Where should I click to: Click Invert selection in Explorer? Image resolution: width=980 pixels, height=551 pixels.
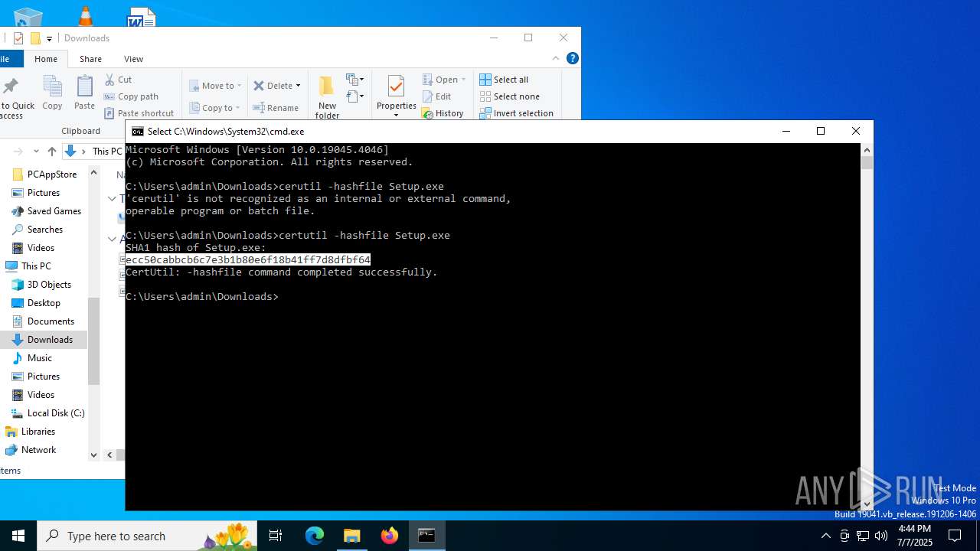[517, 113]
